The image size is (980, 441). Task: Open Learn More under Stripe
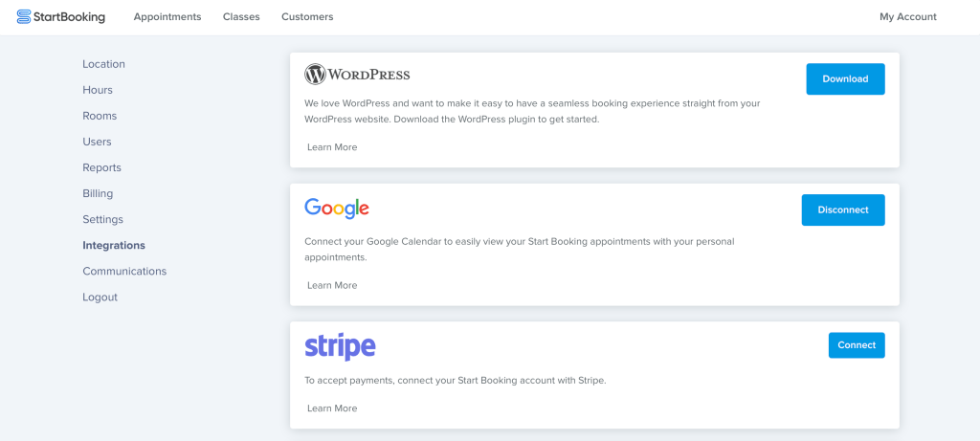332,408
